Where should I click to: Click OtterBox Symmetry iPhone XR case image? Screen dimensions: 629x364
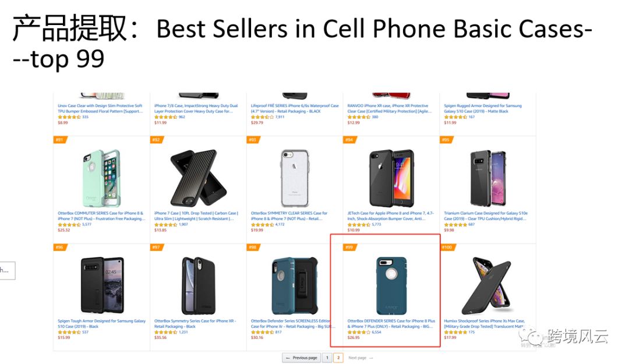pyautogui.click(x=197, y=285)
